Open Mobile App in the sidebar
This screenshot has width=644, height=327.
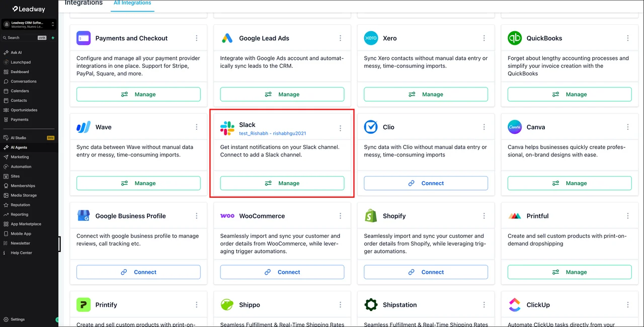coord(21,233)
